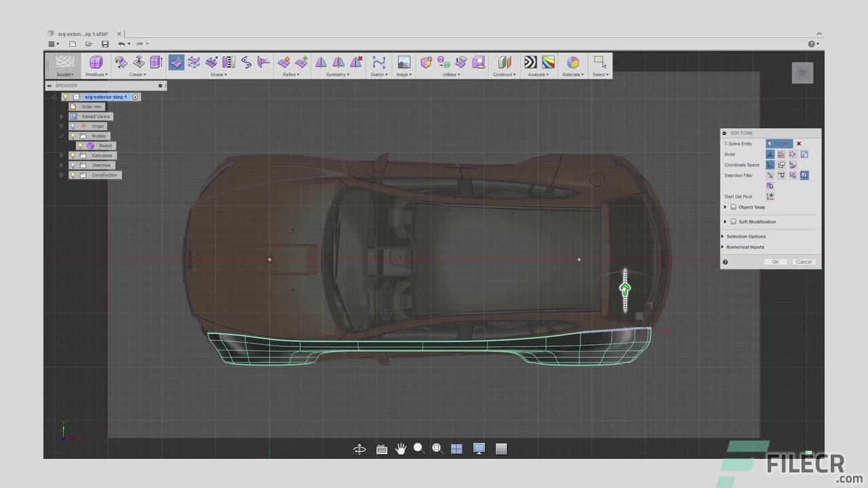Open the File hamburger menu

click(x=53, y=43)
